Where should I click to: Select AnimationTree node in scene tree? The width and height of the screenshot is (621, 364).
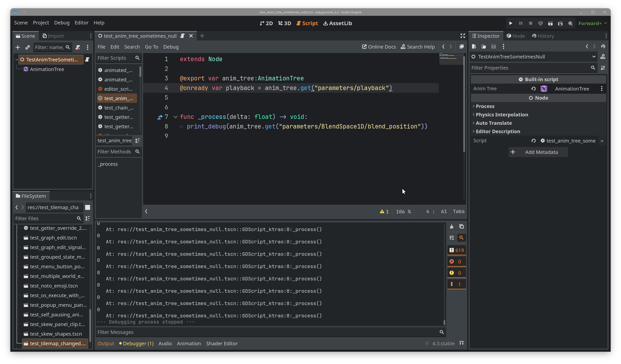(x=47, y=69)
